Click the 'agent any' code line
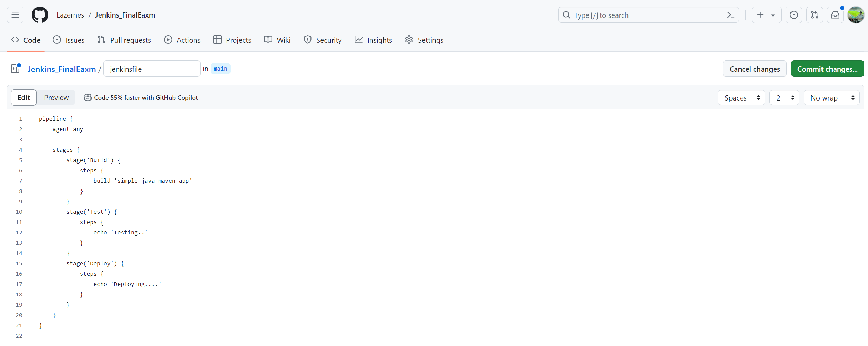The width and height of the screenshot is (868, 346). [x=68, y=129]
